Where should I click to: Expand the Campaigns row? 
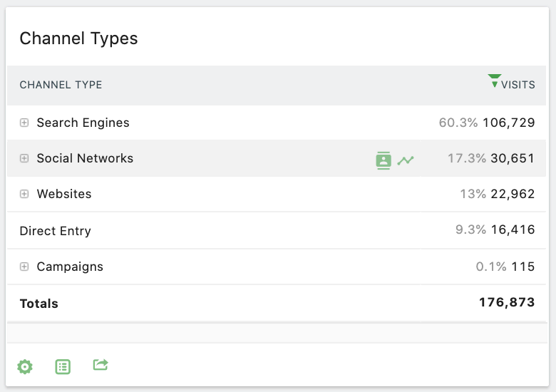(24, 267)
